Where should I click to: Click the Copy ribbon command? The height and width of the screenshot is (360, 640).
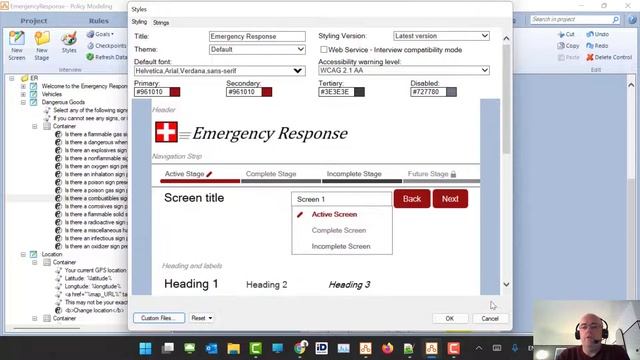(x=568, y=46)
